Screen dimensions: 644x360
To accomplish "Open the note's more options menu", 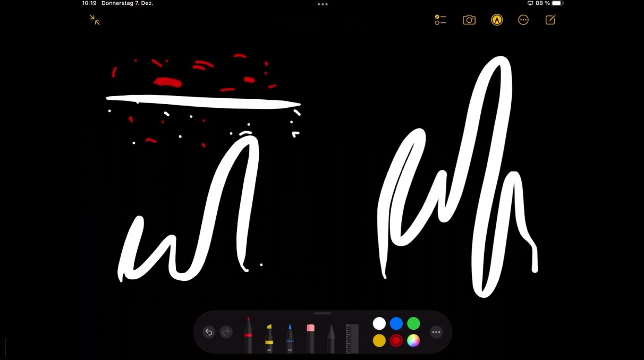I will 523,20.
